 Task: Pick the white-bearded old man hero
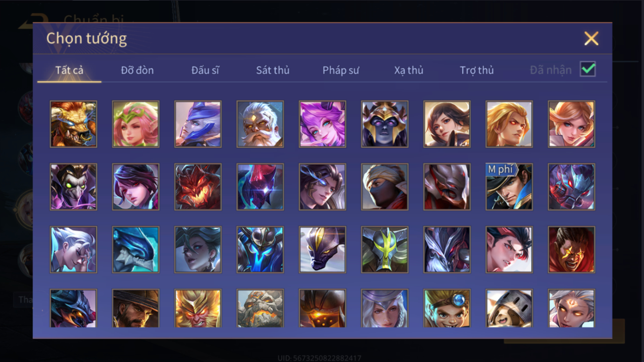(260, 124)
